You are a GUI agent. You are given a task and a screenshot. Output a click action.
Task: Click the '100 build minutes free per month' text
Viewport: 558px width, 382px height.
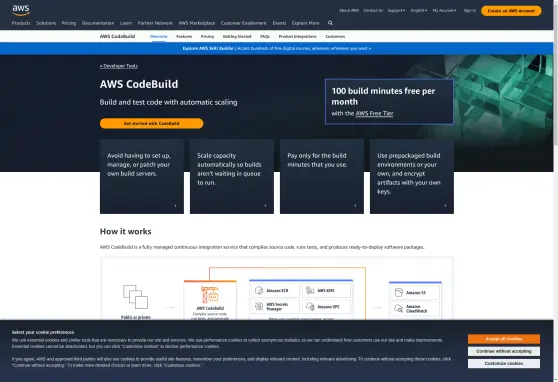pyautogui.click(x=383, y=96)
